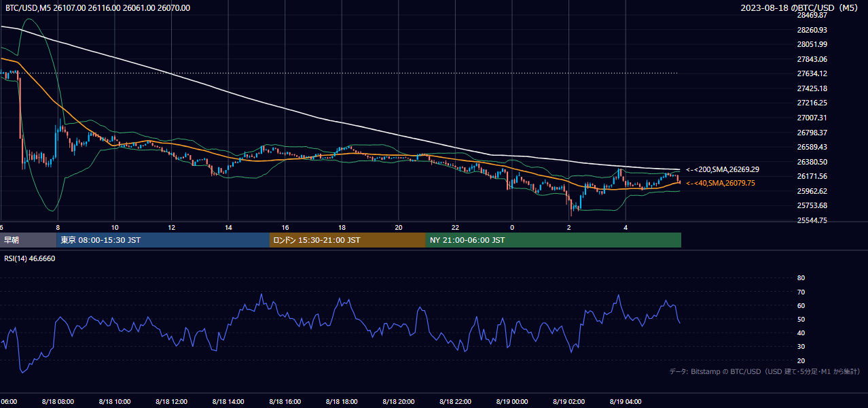Click hour label 18 under price chart
This screenshot has height=408, width=868.
point(342,228)
